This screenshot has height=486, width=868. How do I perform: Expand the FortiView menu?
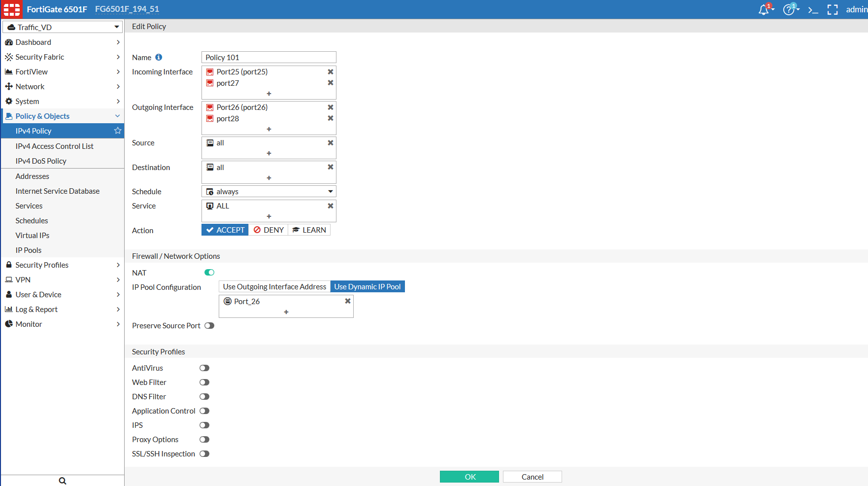pos(63,72)
